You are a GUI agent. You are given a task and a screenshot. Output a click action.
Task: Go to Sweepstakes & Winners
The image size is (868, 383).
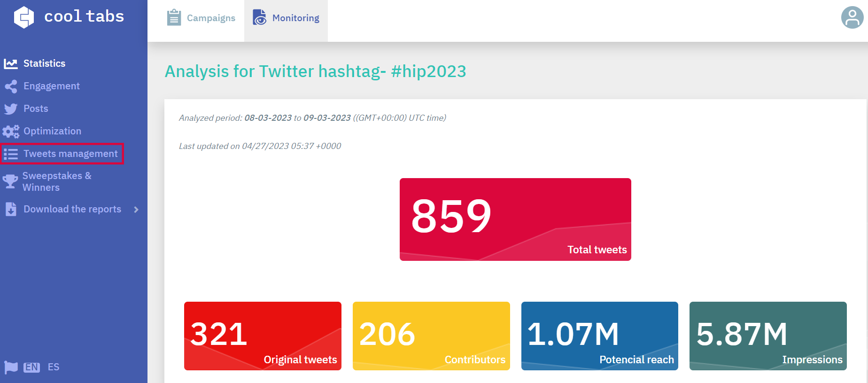tap(56, 181)
